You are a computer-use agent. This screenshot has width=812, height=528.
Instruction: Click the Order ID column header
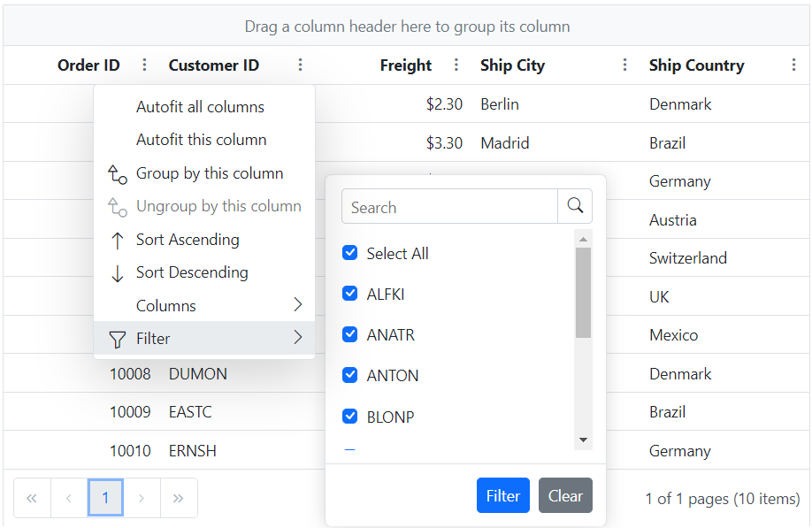tap(88, 65)
